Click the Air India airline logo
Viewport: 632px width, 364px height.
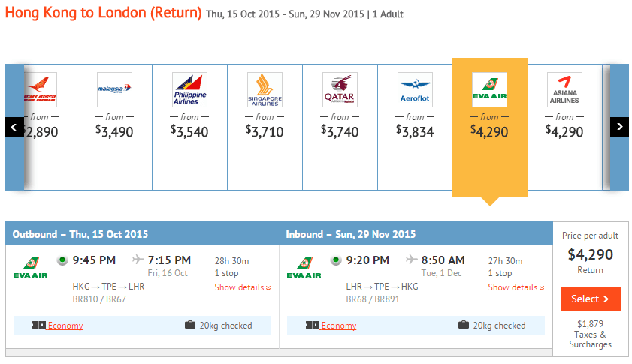pos(40,90)
